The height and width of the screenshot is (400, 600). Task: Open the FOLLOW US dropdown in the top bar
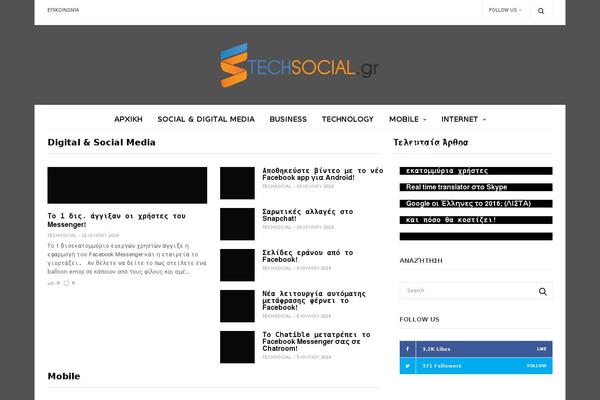pyautogui.click(x=505, y=10)
